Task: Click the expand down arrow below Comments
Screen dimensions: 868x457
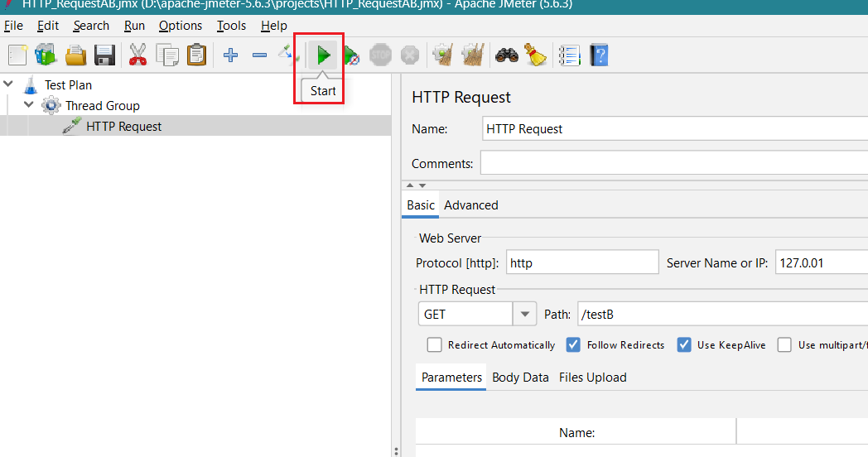Action: (422, 185)
